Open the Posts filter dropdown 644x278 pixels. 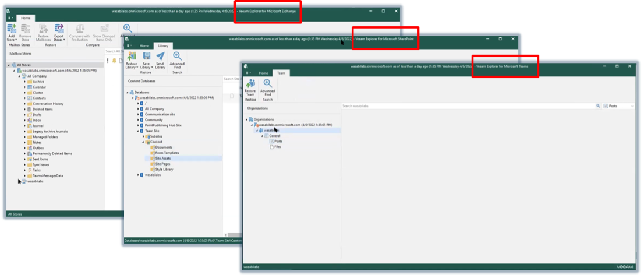[618, 106]
